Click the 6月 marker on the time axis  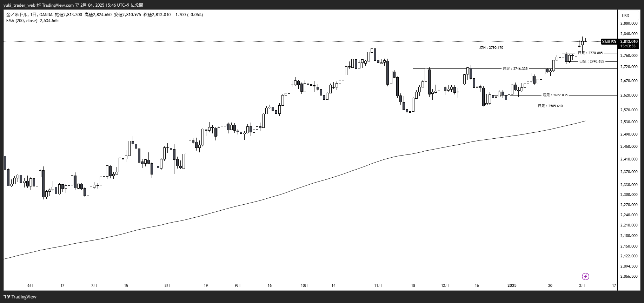click(x=31, y=285)
